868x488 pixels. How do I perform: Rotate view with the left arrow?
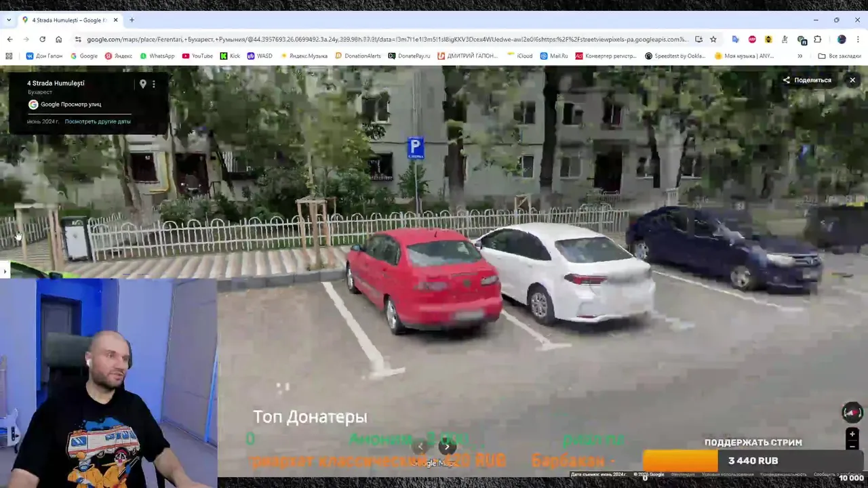click(421, 446)
